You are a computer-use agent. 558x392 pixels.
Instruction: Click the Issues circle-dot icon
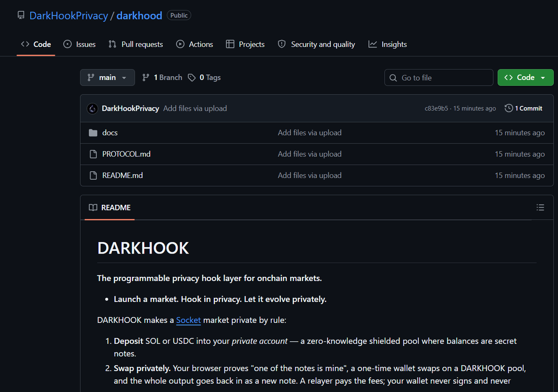[67, 44]
